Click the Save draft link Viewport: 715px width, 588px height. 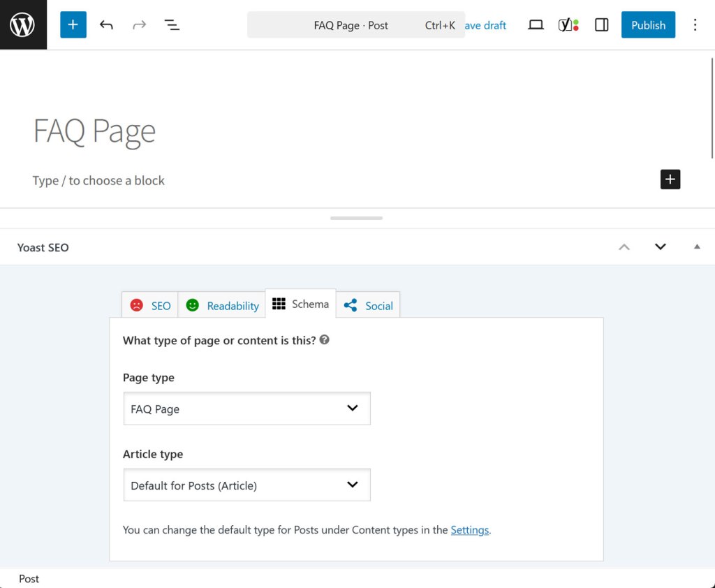click(x=486, y=25)
